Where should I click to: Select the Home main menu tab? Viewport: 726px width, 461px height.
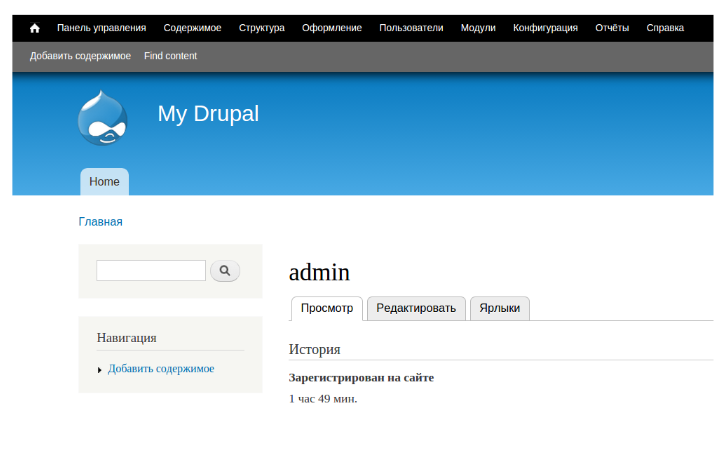point(104,182)
